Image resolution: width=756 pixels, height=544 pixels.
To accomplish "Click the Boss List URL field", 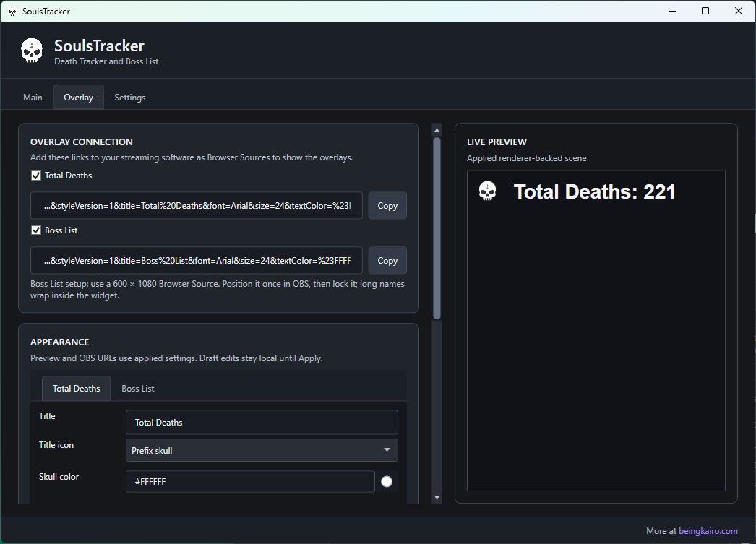I will pos(197,261).
